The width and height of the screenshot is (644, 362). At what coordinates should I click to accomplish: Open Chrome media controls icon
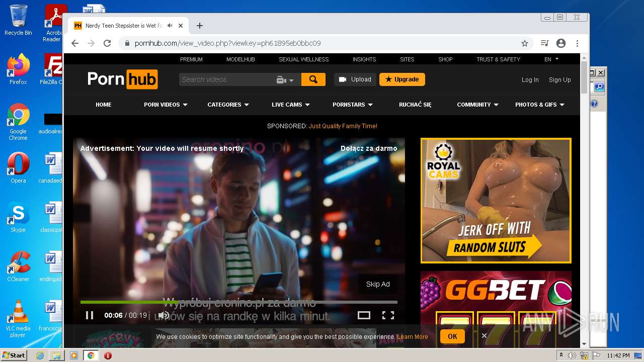(x=544, y=43)
